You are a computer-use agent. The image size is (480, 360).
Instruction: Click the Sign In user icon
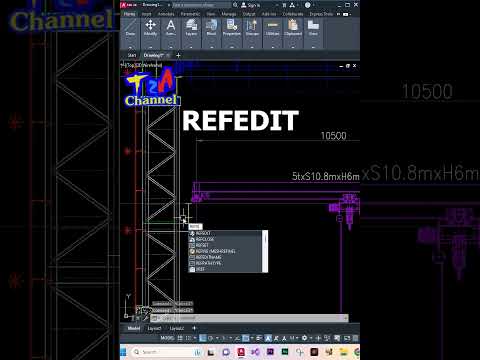244,5
